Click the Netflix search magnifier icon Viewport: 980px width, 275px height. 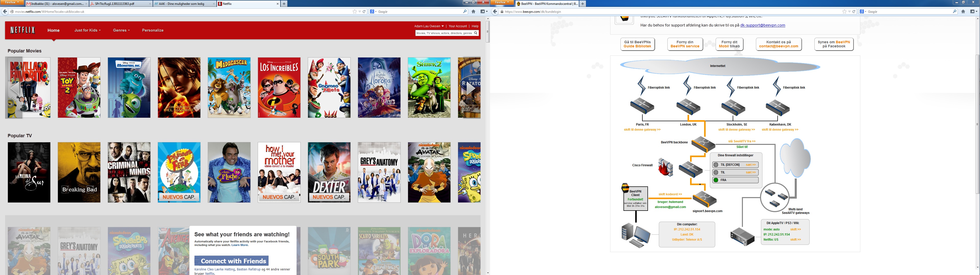pyautogui.click(x=475, y=33)
